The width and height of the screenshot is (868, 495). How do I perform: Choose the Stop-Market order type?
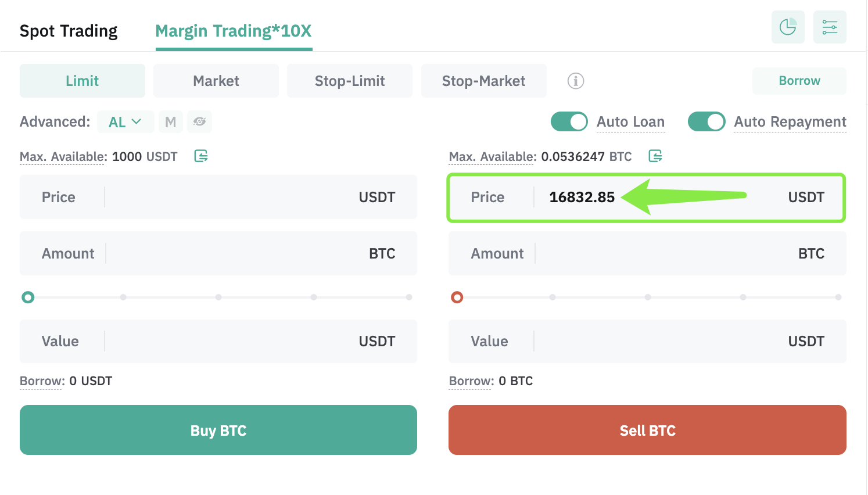click(x=484, y=81)
